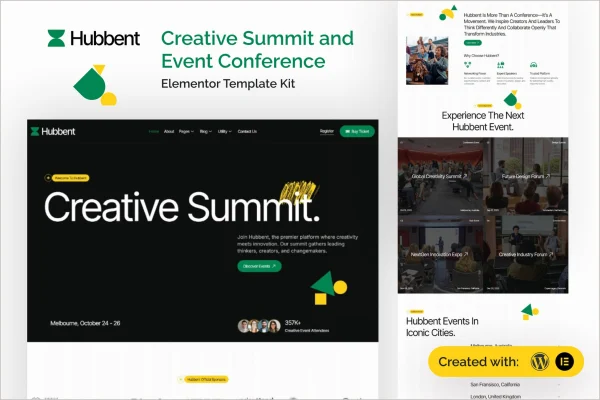Open the NextGen Innovation Expo event card
The image size is (600, 400).
coord(440,254)
